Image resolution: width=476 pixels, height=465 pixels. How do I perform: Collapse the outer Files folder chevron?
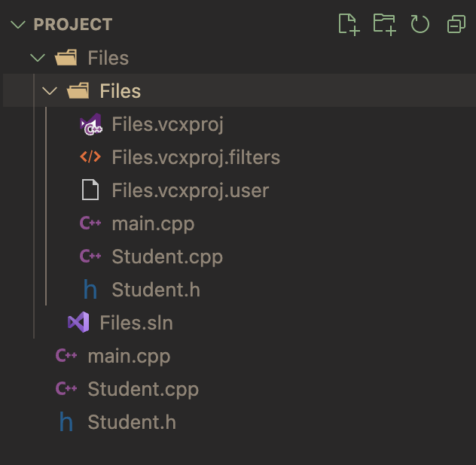pos(38,58)
